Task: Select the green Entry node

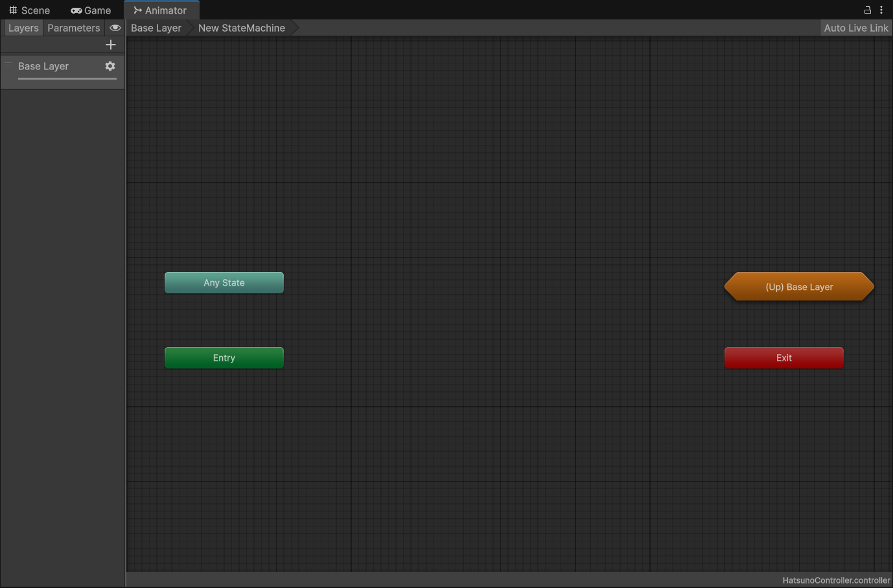Action: pos(224,358)
